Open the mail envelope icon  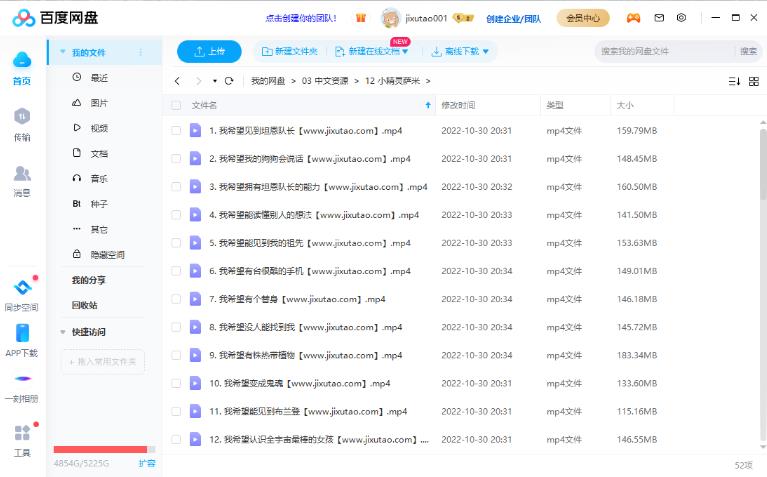click(x=659, y=18)
